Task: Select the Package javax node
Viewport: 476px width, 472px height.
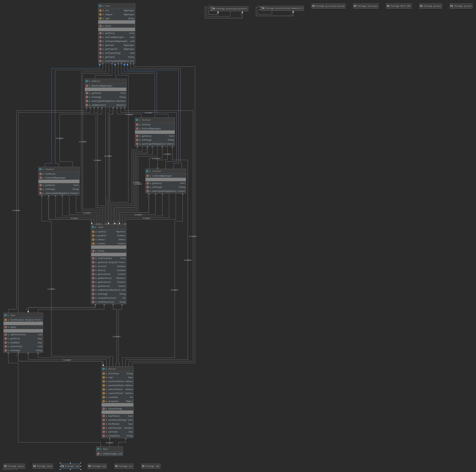Action: (x=14, y=466)
